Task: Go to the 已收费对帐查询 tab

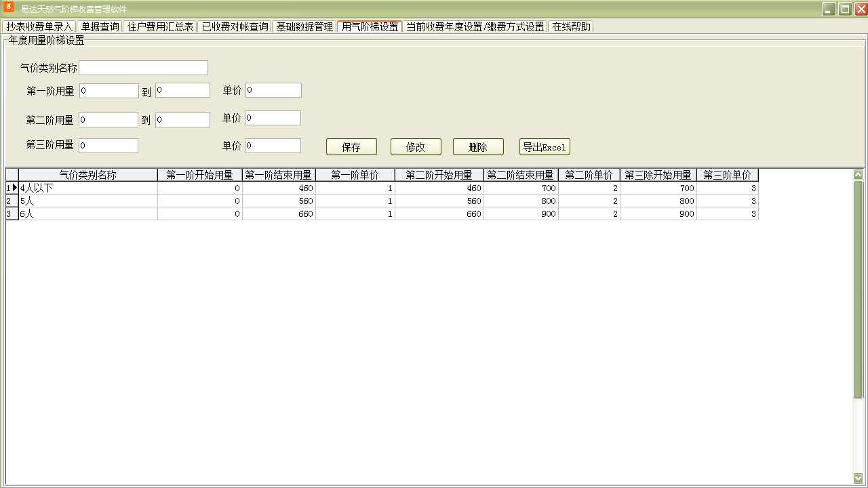Action: click(x=235, y=26)
